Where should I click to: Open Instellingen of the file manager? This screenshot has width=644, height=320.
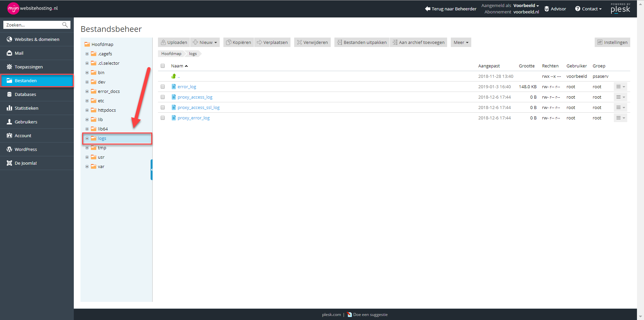point(612,42)
